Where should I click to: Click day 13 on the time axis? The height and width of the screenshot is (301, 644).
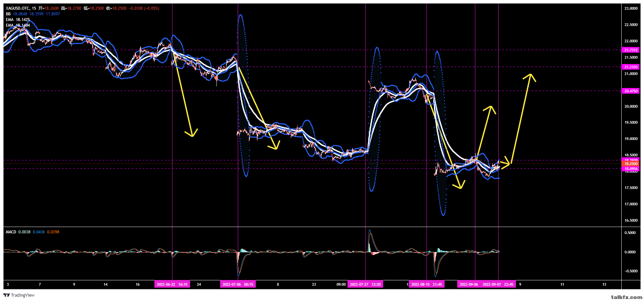click(x=604, y=284)
